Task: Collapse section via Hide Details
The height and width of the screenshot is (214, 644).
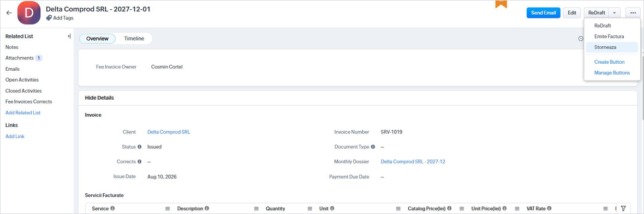Action: (x=99, y=98)
